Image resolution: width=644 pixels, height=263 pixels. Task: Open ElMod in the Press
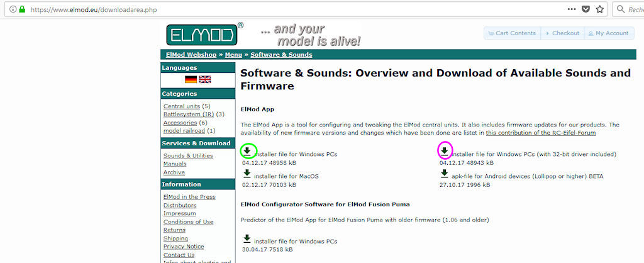pos(189,197)
